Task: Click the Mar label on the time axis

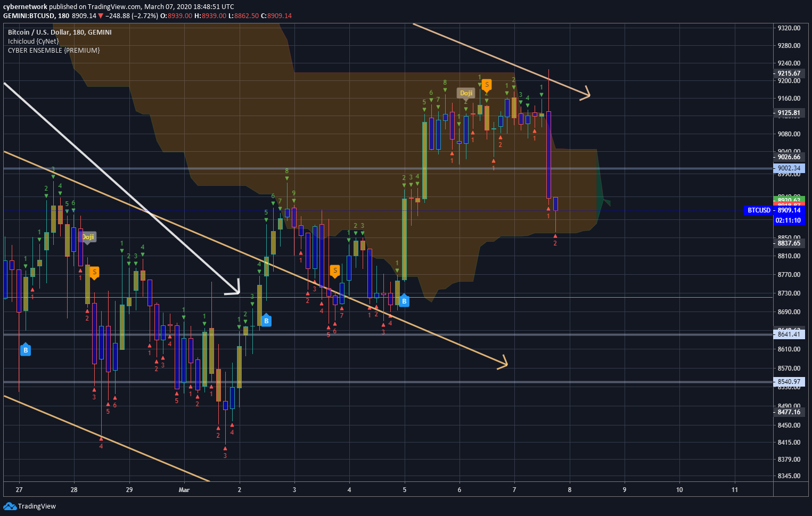Action: pyautogui.click(x=184, y=490)
